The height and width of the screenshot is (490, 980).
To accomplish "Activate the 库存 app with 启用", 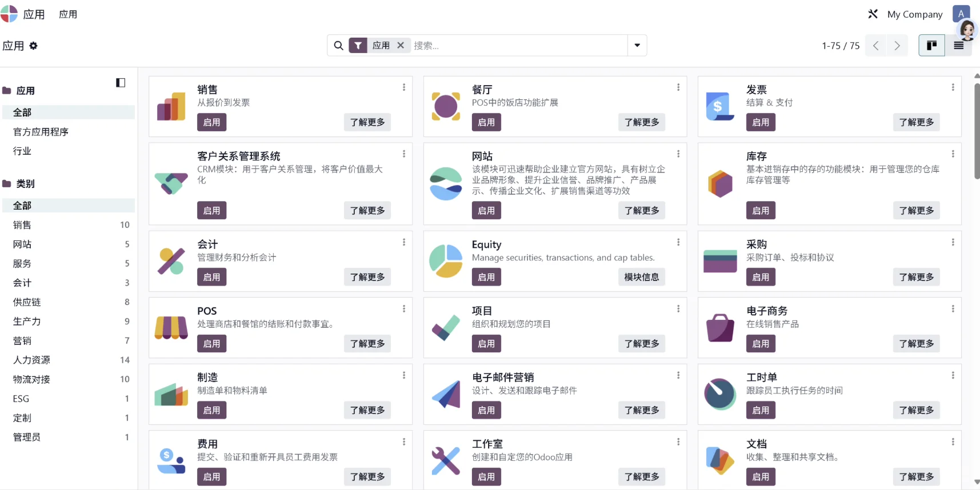I will click(761, 211).
